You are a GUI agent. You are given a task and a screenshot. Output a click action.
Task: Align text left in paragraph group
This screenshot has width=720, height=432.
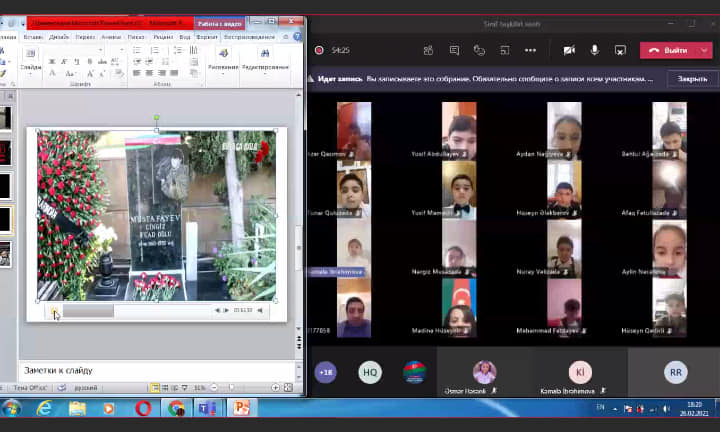[137, 73]
